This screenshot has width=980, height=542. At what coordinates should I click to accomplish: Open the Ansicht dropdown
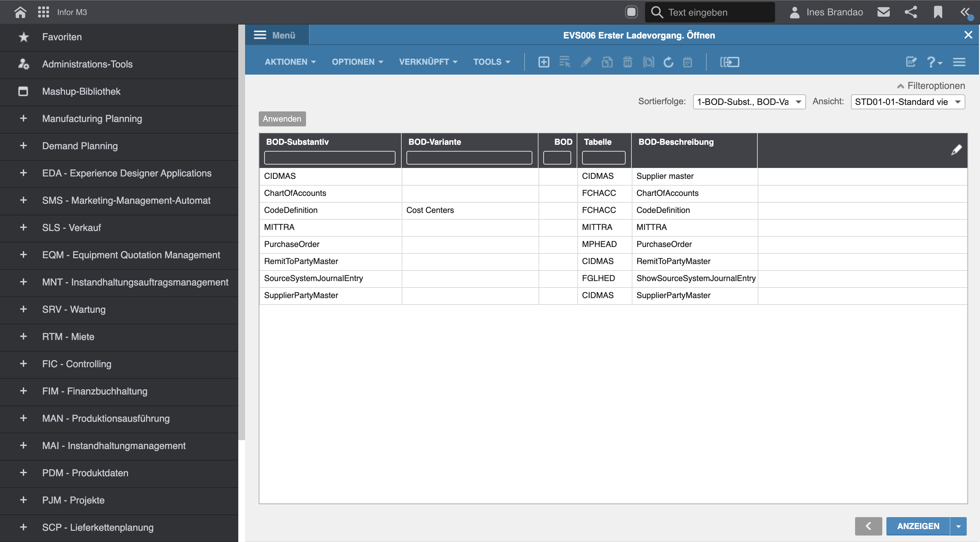(x=907, y=102)
